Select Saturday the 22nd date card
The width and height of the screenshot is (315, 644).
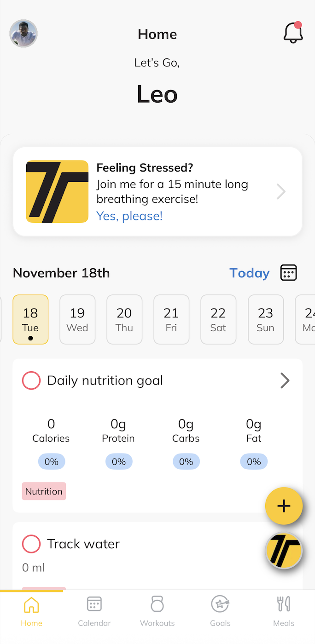tap(218, 319)
